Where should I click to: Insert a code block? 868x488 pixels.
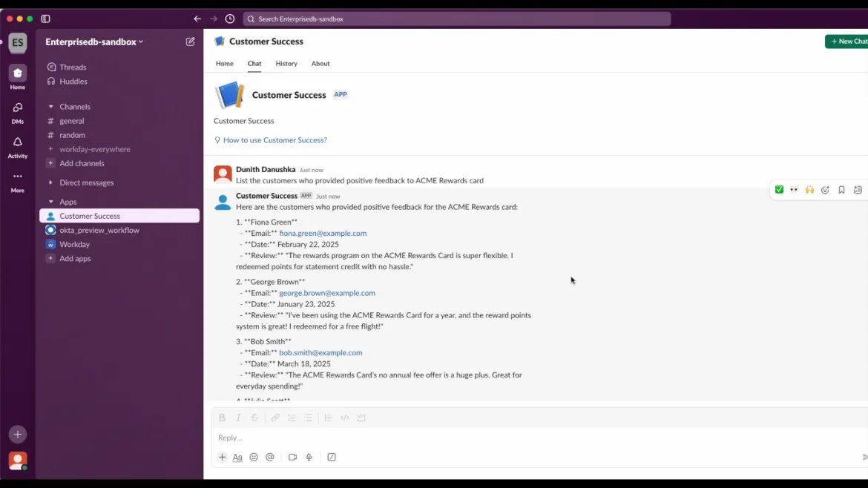point(361,418)
